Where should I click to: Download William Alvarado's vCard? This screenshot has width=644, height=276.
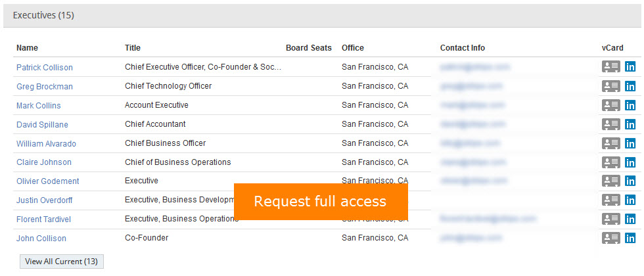click(x=611, y=143)
